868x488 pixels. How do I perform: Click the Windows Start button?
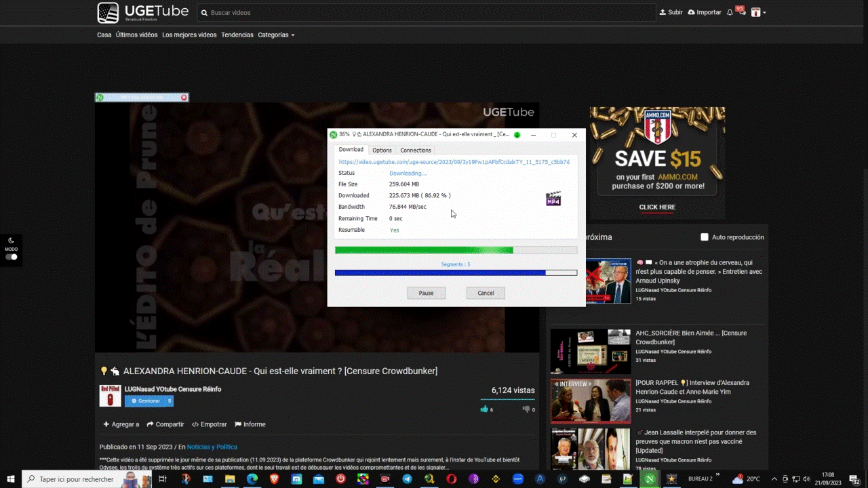(11, 479)
